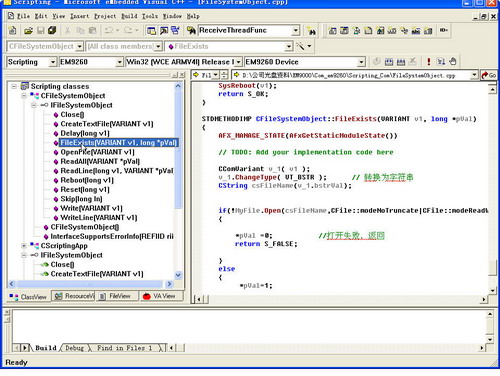The height and width of the screenshot is (376, 500).
Task: Click the Copy icon in toolbar
Action: 80,31
